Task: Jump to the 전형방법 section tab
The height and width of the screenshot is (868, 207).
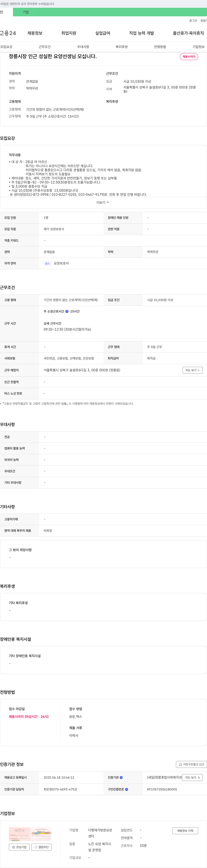Action: (160, 47)
